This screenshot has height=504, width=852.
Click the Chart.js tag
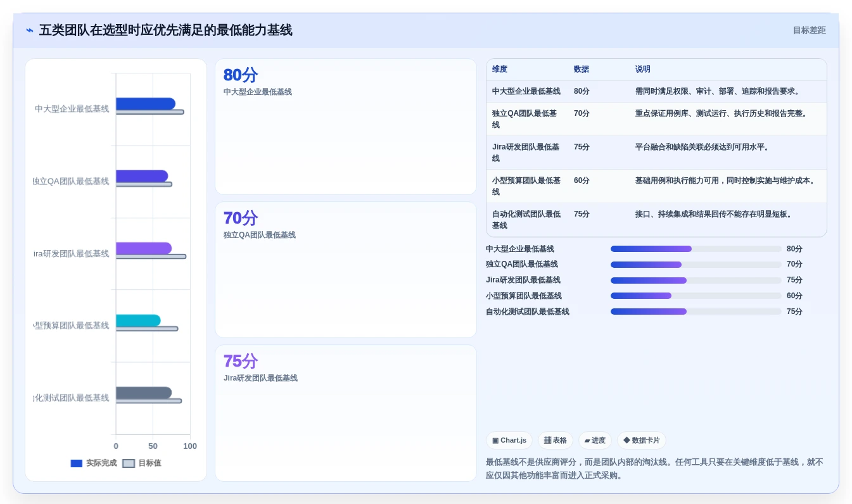(509, 441)
